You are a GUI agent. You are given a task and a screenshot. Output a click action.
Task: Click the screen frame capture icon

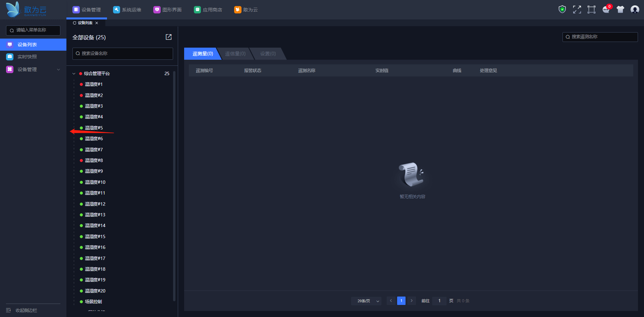[x=591, y=9]
